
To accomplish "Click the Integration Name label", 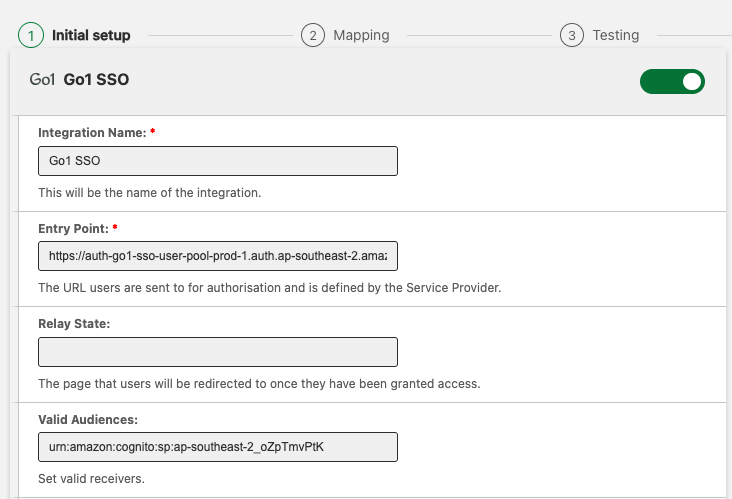I will coord(91,132).
